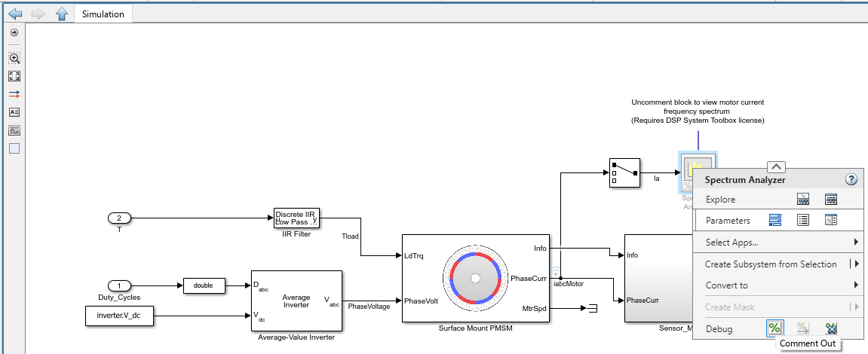Expand the Select Apps submenu
This screenshot has height=354, width=868.
click(x=856, y=243)
